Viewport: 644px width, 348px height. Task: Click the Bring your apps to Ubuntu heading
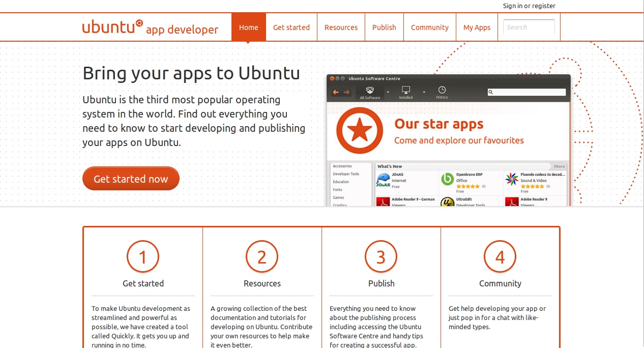(x=191, y=73)
